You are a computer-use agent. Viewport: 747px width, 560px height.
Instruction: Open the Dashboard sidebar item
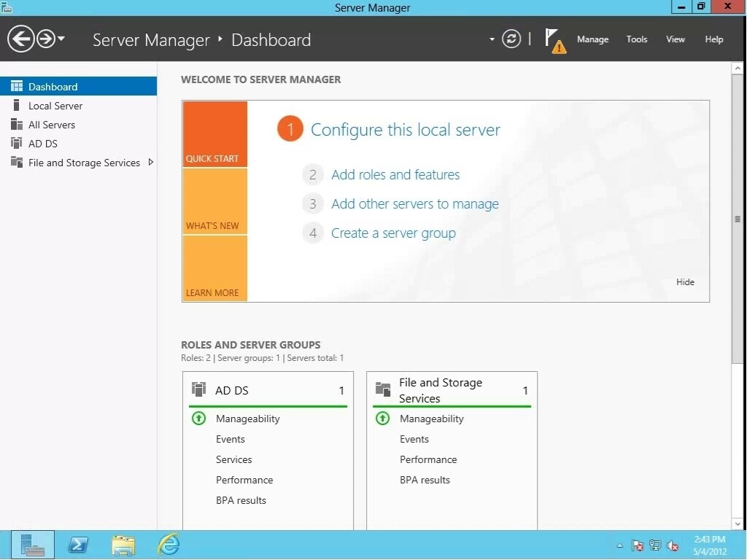click(x=53, y=85)
